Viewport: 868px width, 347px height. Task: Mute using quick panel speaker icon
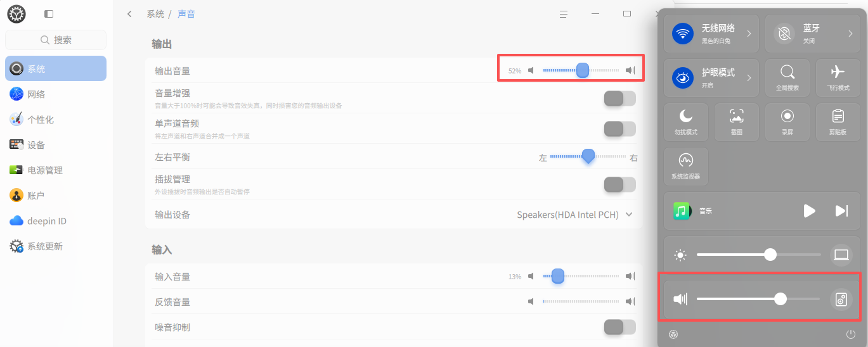point(680,299)
